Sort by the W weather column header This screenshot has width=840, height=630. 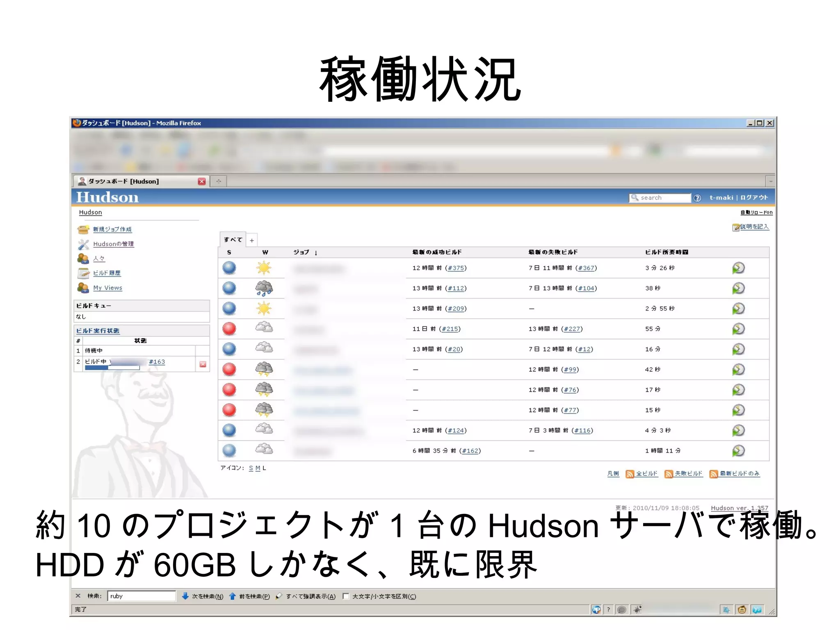pyautogui.click(x=265, y=252)
